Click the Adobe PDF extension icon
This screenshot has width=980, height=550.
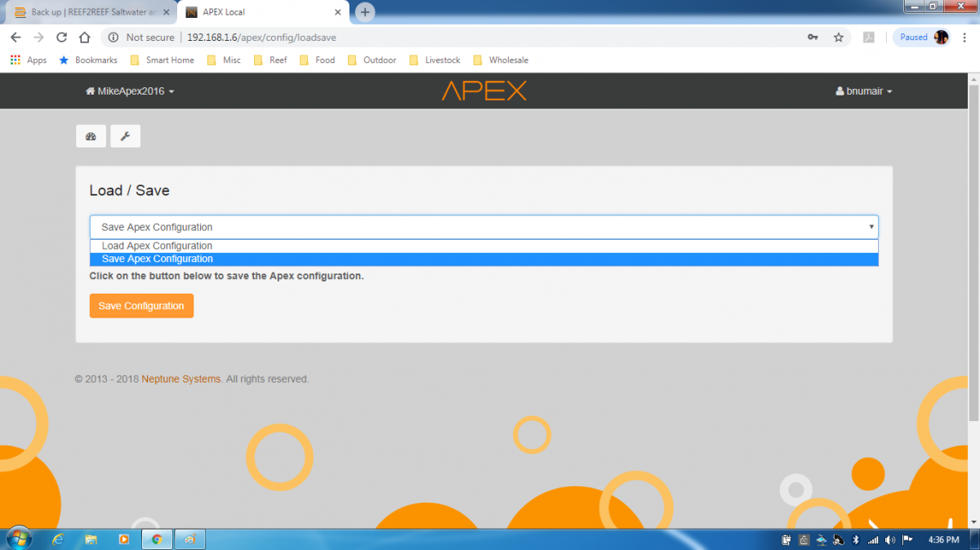(x=870, y=38)
